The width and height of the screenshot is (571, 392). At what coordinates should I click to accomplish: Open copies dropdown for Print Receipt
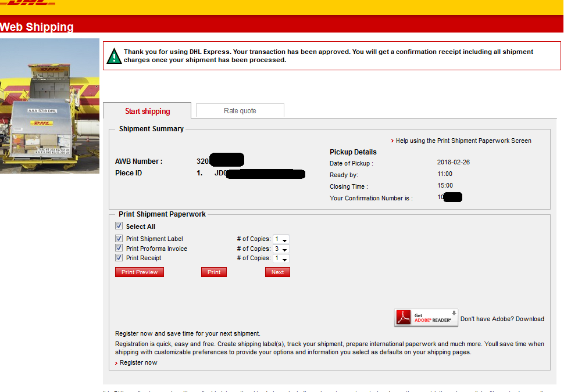point(281,258)
